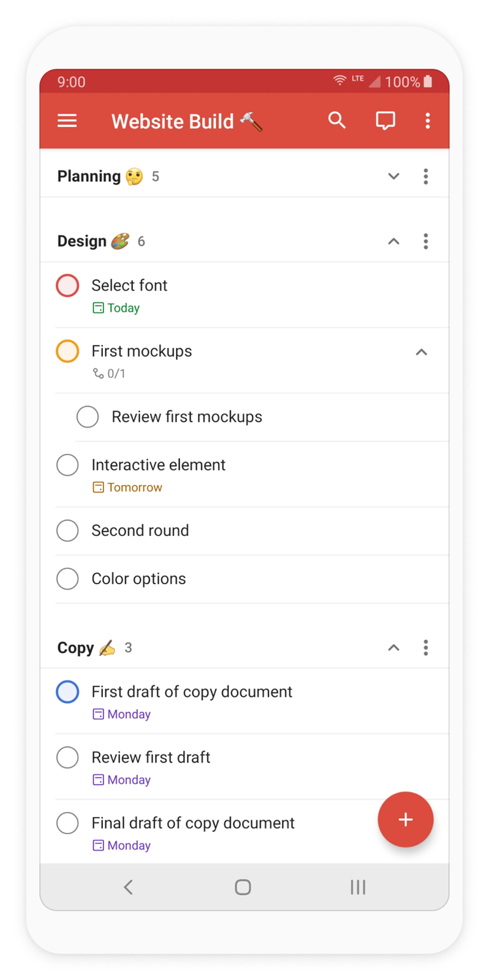489x980 pixels.
Task: Check off Review first mockups subtask
Action: pos(88,417)
